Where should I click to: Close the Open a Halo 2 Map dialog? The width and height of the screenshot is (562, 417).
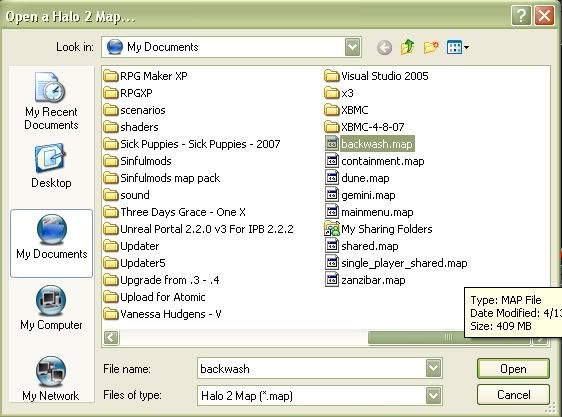(x=544, y=16)
